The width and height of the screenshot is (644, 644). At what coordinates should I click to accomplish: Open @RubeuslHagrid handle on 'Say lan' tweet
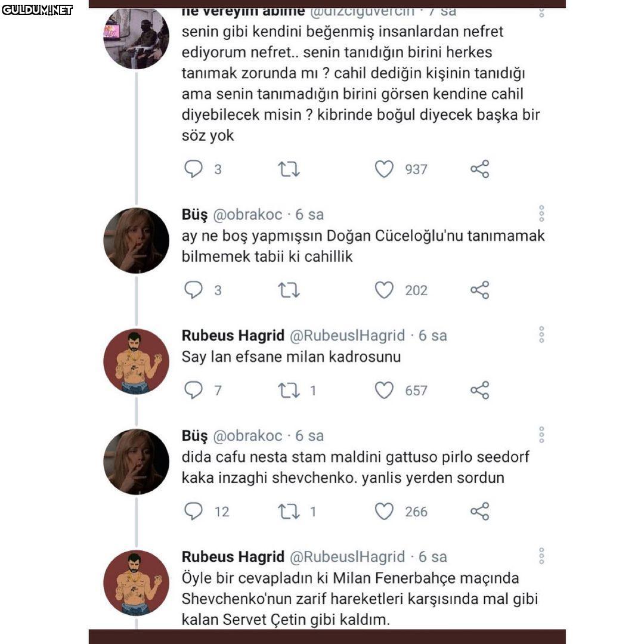coord(348,336)
